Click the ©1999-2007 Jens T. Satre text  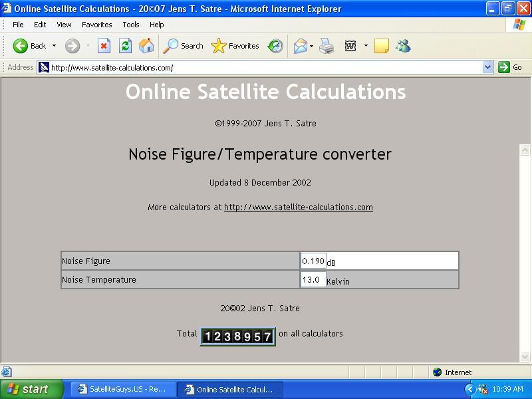(265, 124)
